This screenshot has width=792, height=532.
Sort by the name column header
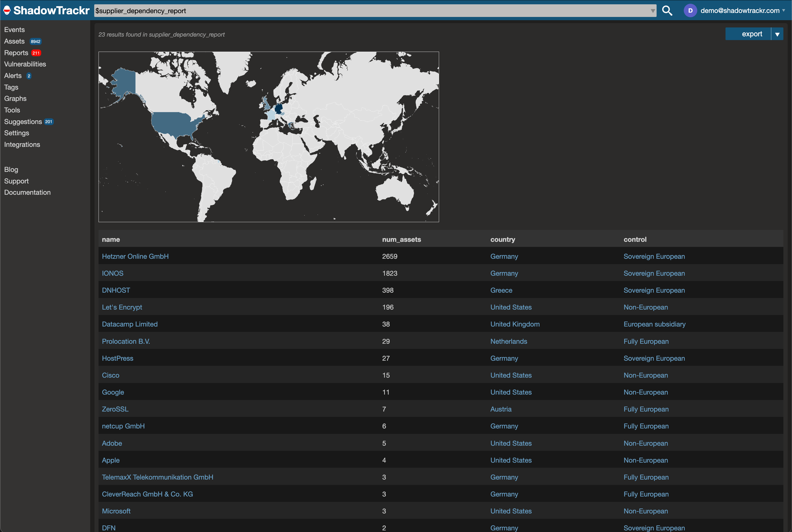[111, 240]
